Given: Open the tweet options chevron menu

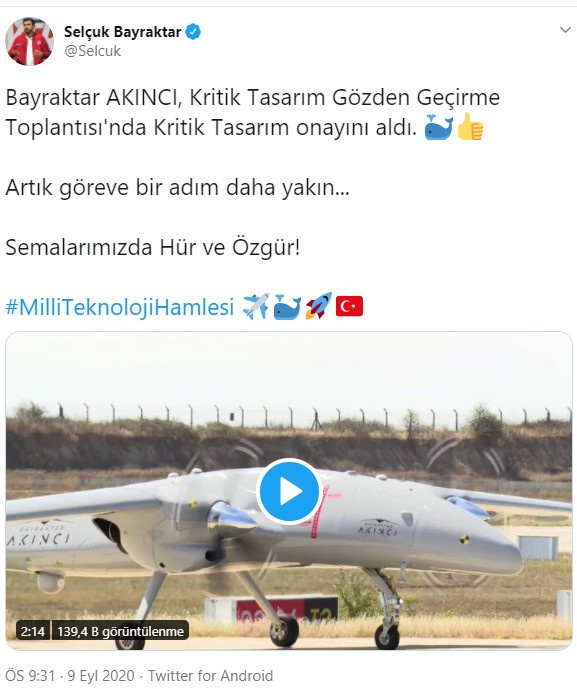Looking at the screenshot, I should click(x=565, y=30).
